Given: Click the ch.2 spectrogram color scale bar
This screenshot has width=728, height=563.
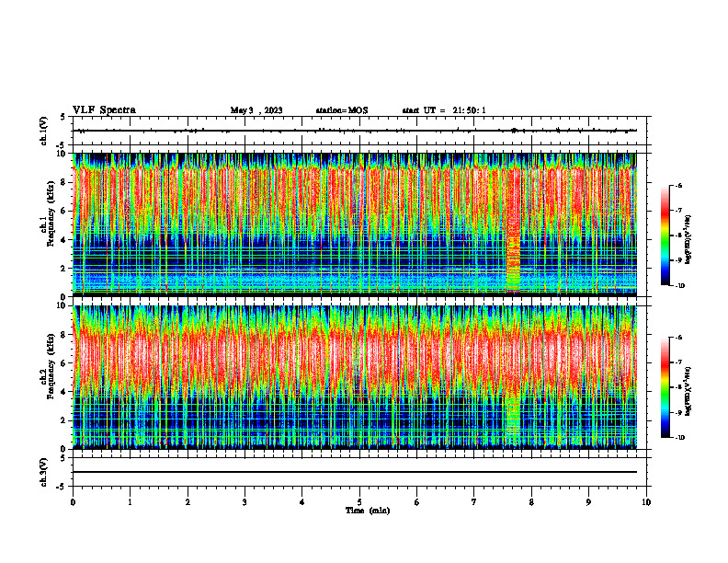Looking at the screenshot, I should tap(665, 387).
